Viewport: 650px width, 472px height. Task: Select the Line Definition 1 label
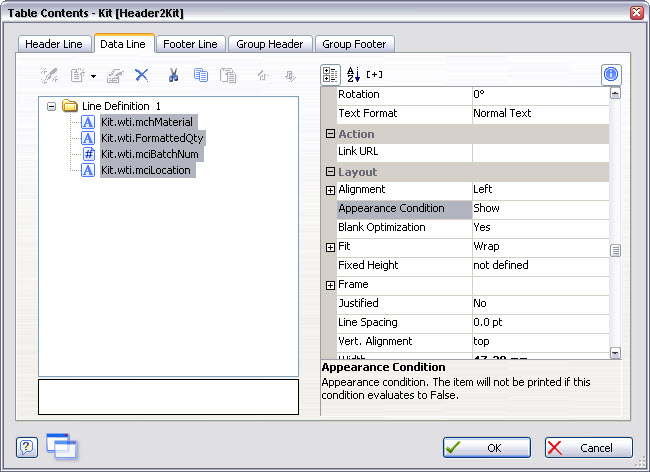(x=121, y=106)
